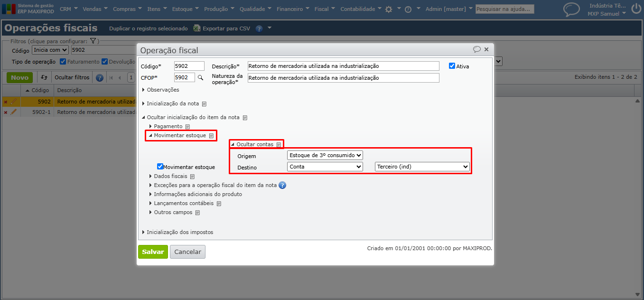Edit row 5902-1 using pencil icon
The height and width of the screenshot is (300, 644).
(x=13, y=112)
